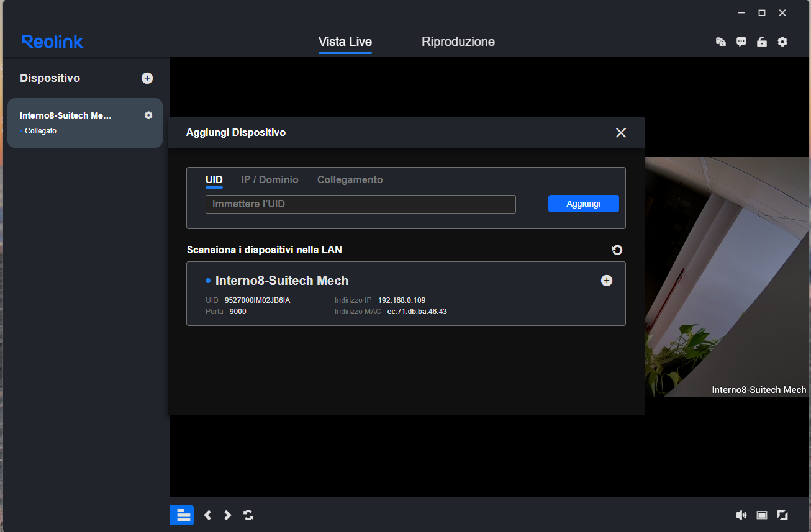Click the privacy files lock icon in header

coord(720,42)
